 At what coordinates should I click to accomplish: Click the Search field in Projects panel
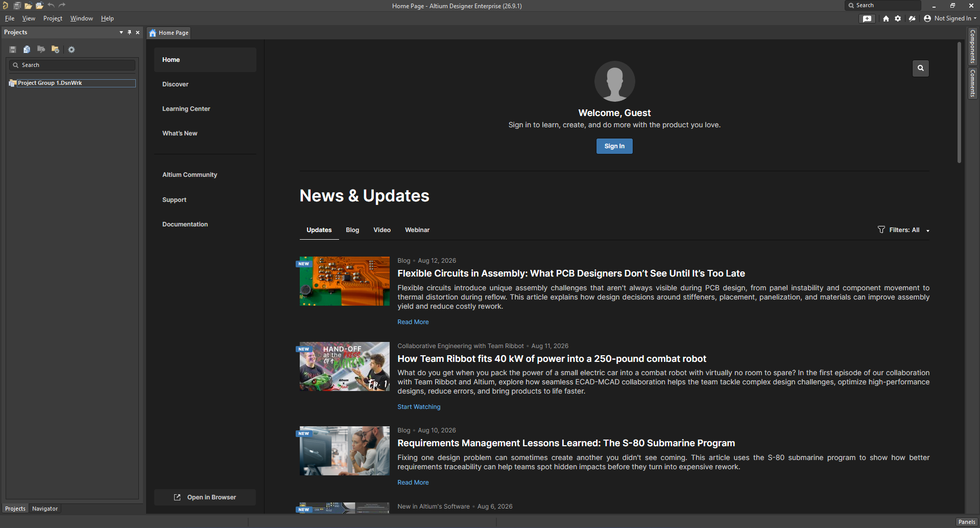tap(72, 65)
